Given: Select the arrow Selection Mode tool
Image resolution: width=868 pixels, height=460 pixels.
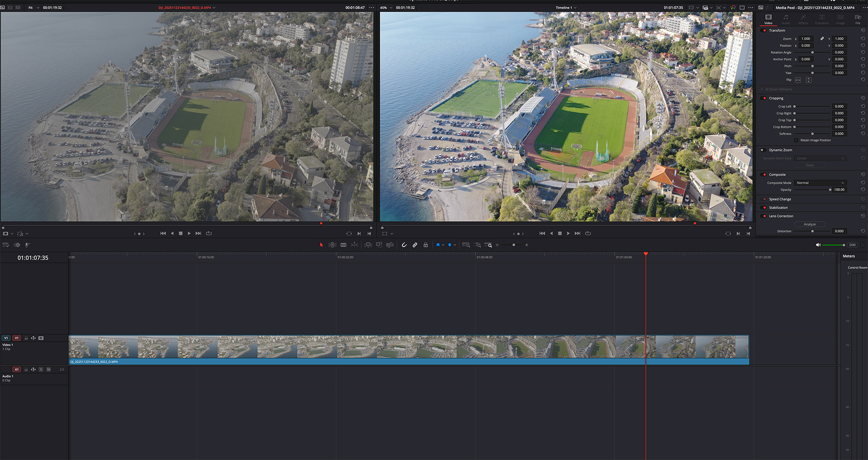Looking at the screenshot, I should [321, 245].
